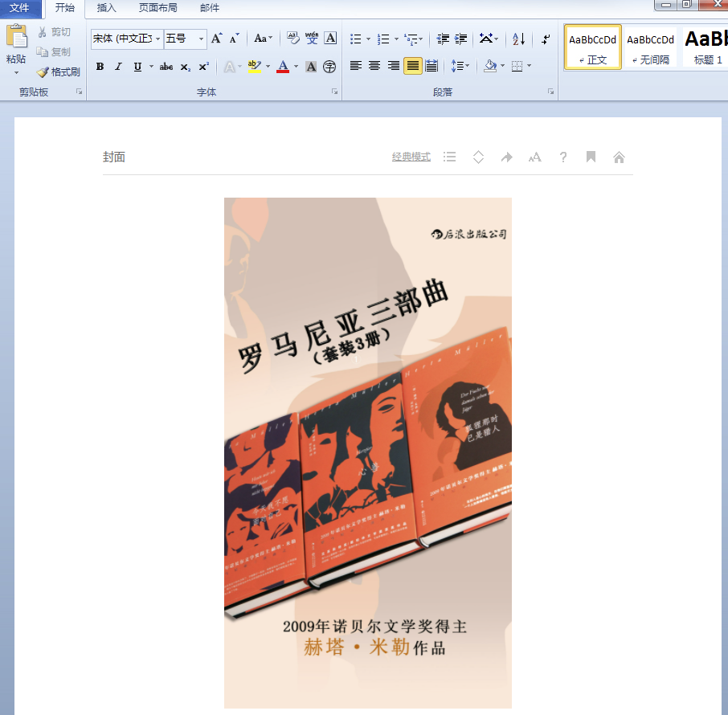
Task: Click the font color red A swatch
Action: [283, 67]
